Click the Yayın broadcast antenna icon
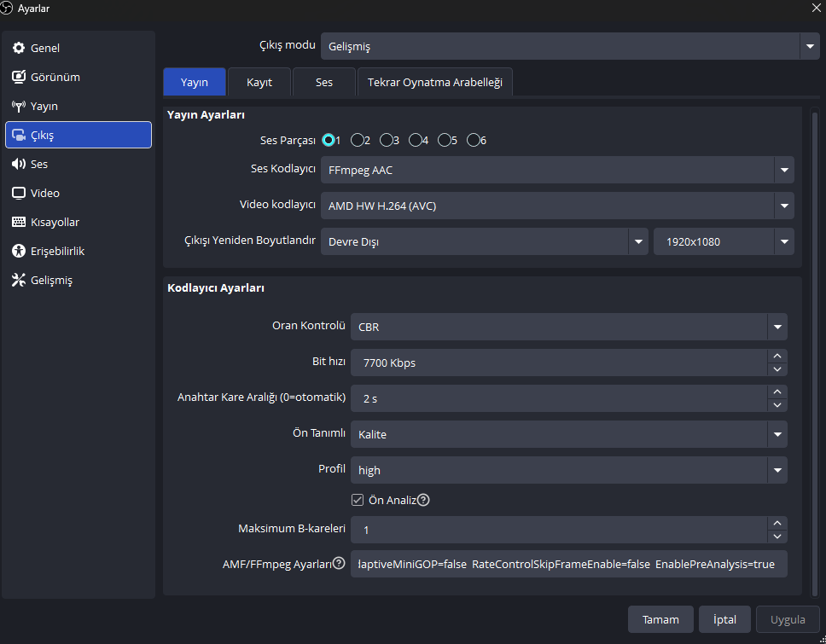Viewport: 826px width, 644px height. pyautogui.click(x=19, y=107)
